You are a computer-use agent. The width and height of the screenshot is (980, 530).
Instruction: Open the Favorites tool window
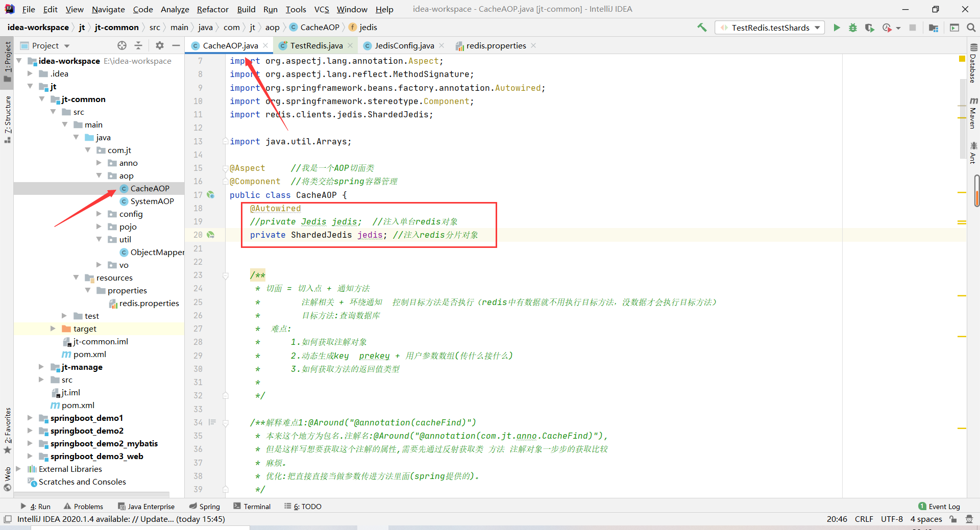pyautogui.click(x=8, y=431)
